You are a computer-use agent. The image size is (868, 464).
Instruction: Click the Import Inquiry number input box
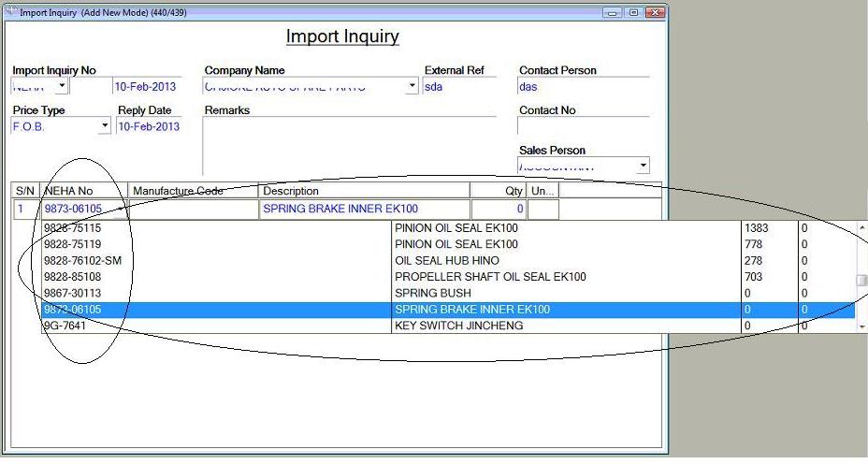91,86
